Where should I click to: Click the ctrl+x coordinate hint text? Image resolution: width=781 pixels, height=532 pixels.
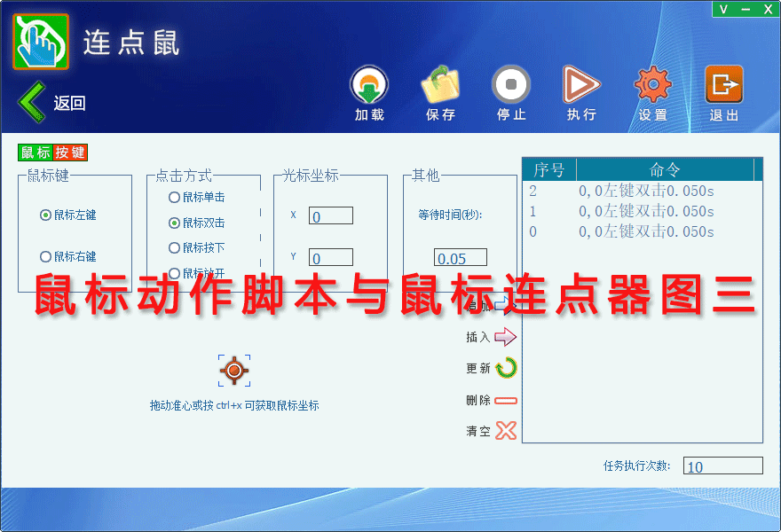(234, 405)
